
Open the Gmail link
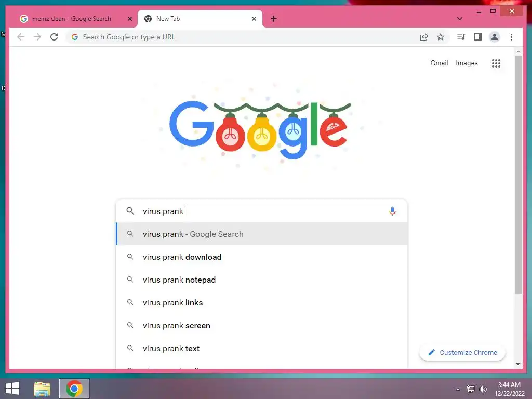point(439,63)
